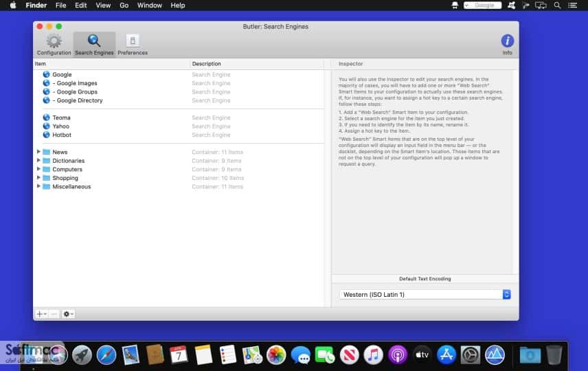Image resolution: width=588 pixels, height=371 pixels.
Task: Open the File menu
Action: point(60,5)
